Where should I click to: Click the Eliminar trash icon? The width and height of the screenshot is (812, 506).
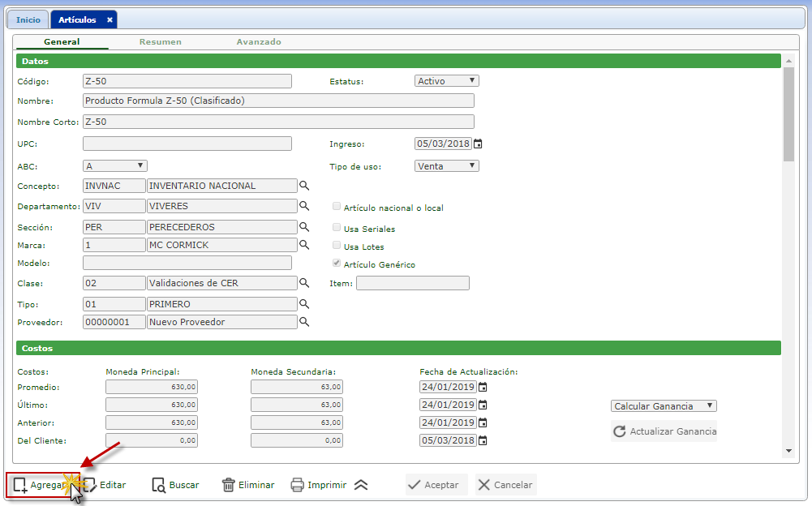click(x=229, y=485)
